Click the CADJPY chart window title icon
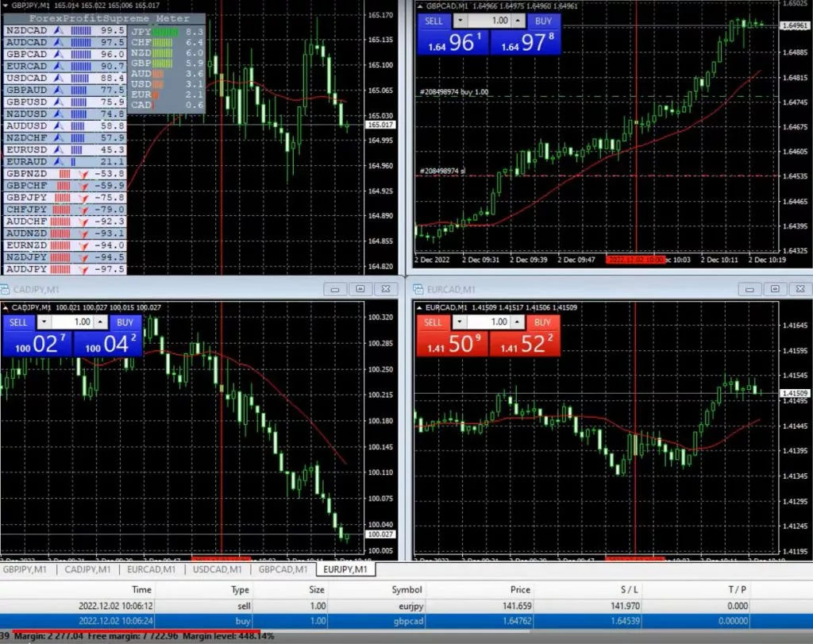 pyautogui.click(x=6, y=289)
